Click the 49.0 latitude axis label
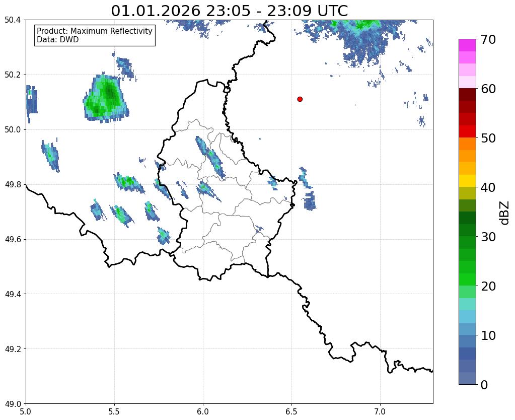 point(13,404)
